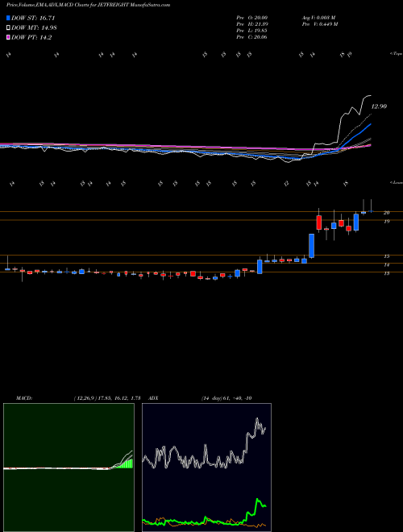Screen dimensions: 403x532
Task: Click the price level label 13
Action: coord(386,273)
